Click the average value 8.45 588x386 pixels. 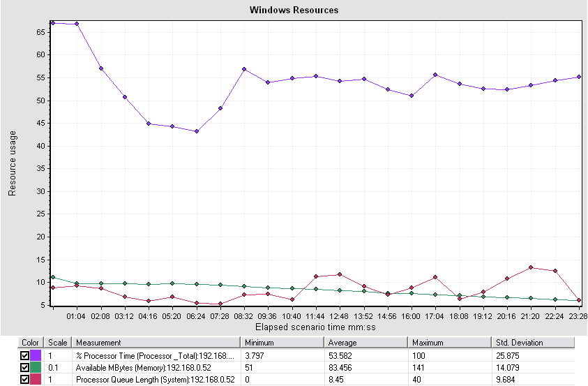click(336, 380)
